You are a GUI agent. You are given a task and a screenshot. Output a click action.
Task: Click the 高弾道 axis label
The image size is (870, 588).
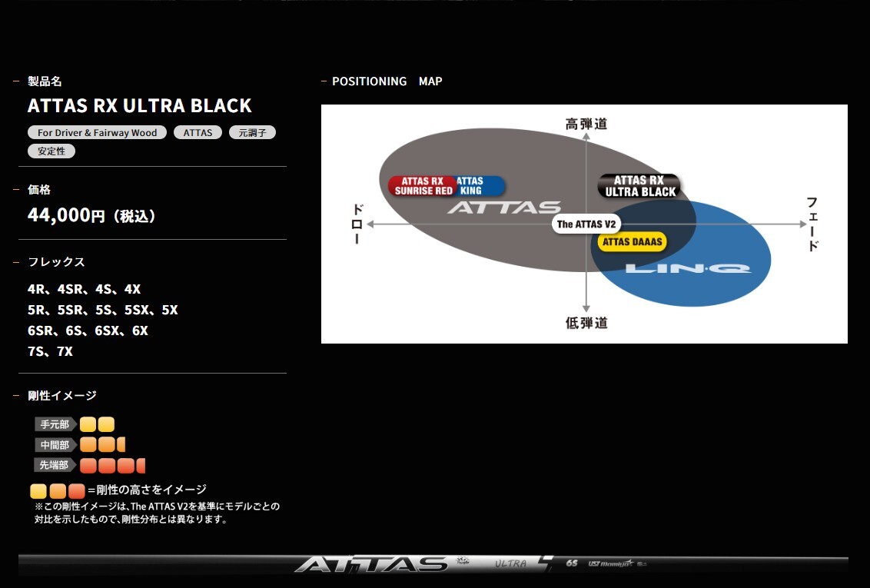(586, 124)
